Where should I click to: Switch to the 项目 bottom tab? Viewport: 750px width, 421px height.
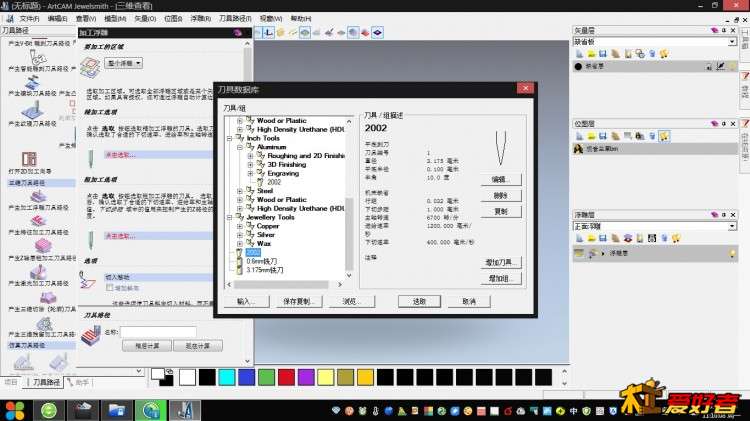11,382
